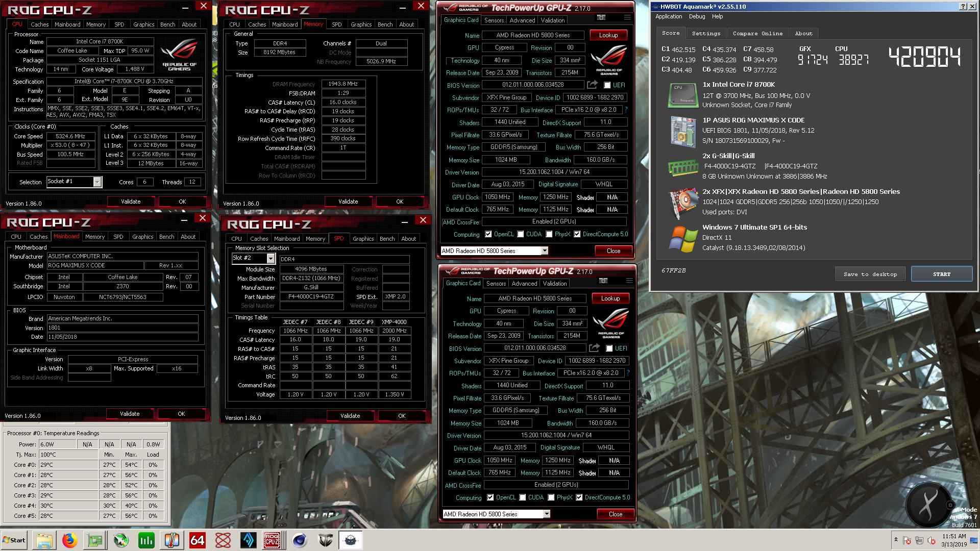Image resolution: width=980 pixels, height=551 pixels.
Task: Click Bus Interface question mark in lower GPU-Z
Action: point(628,373)
